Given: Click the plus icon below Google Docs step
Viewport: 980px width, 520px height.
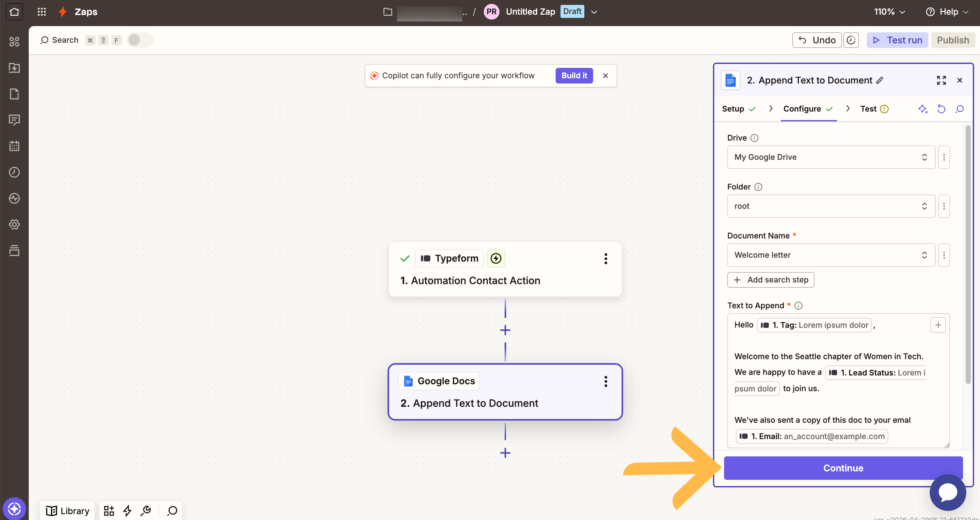Looking at the screenshot, I should pyautogui.click(x=505, y=453).
